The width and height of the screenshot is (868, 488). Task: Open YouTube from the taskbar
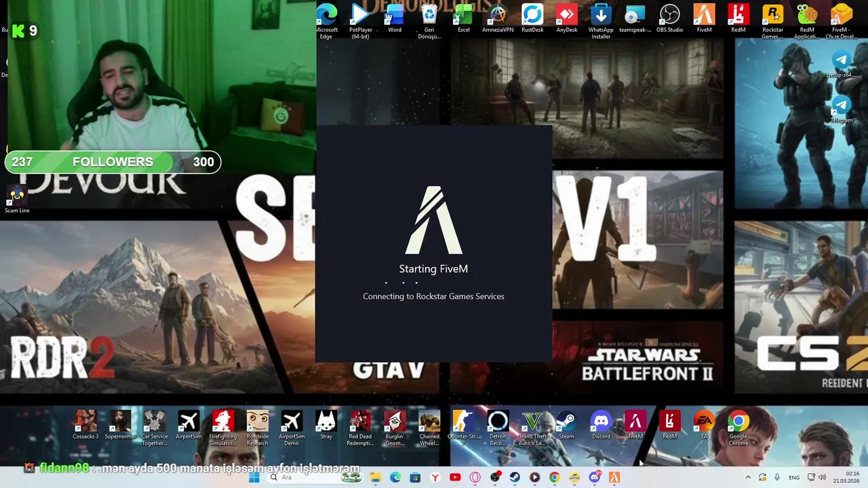pyautogui.click(x=455, y=477)
